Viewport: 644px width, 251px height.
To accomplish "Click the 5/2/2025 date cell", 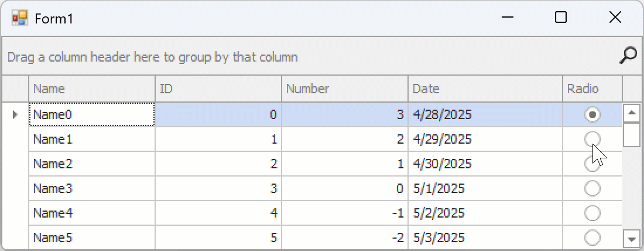I will click(x=485, y=213).
